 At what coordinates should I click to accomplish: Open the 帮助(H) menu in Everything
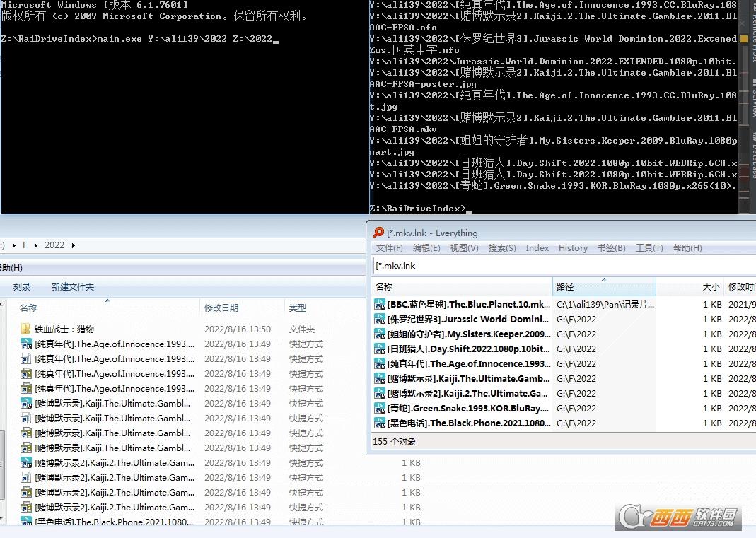(687, 247)
